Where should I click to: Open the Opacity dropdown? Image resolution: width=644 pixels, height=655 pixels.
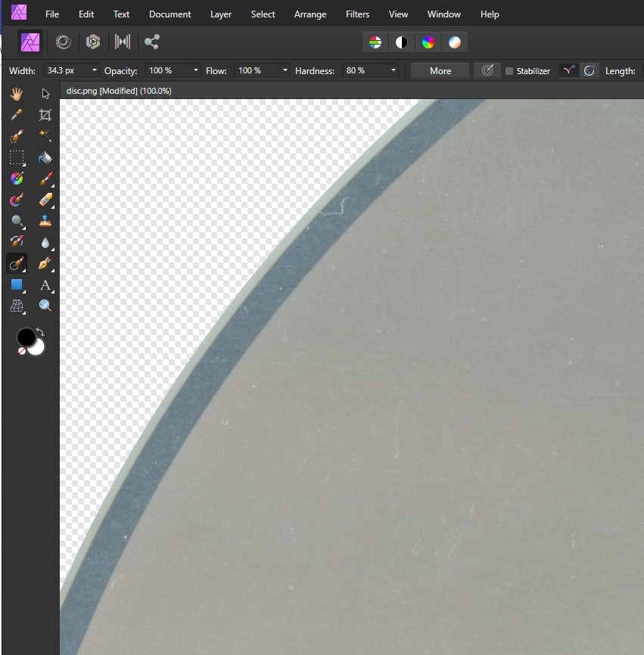pyautogui.click(x=196, y=70)
